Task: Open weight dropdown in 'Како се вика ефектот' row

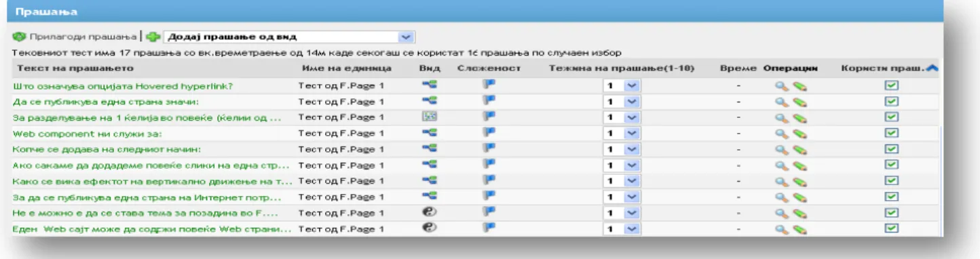Action: coord(622,182)
